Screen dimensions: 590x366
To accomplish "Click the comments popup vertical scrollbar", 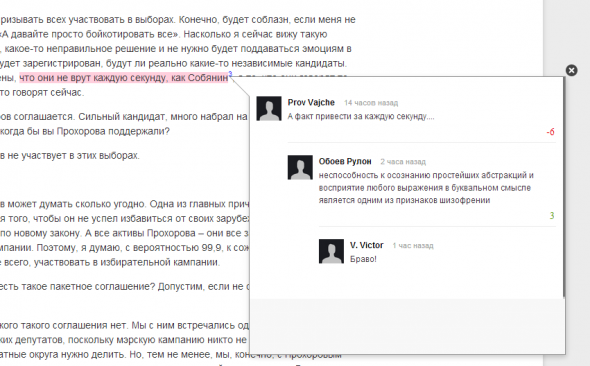I will 564,188.
